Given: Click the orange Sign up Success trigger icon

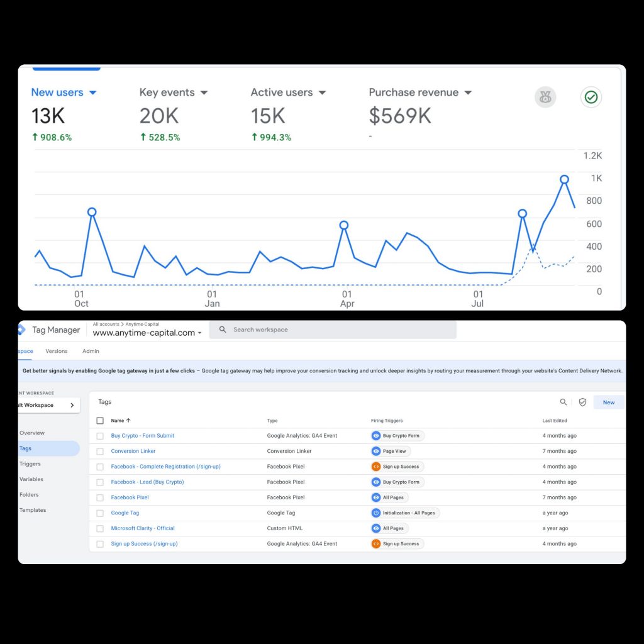Looking at the screenshot, I should (376, 467).
